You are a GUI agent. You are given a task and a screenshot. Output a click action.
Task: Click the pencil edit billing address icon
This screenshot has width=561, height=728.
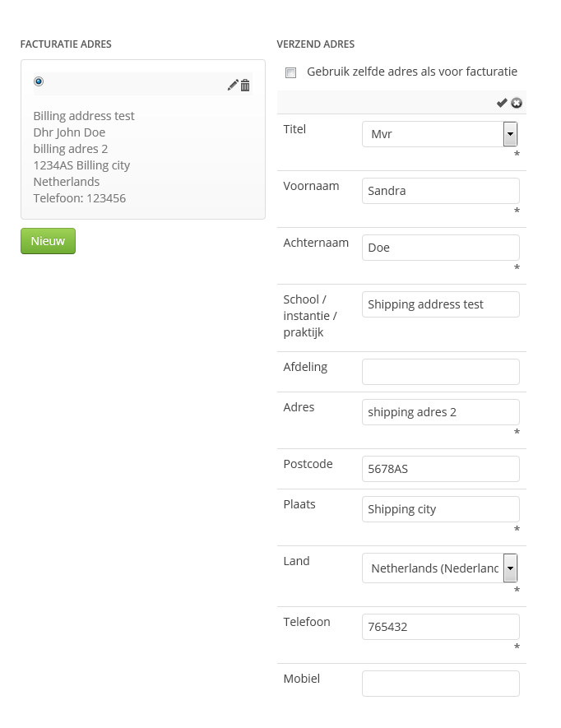point(233,85)
